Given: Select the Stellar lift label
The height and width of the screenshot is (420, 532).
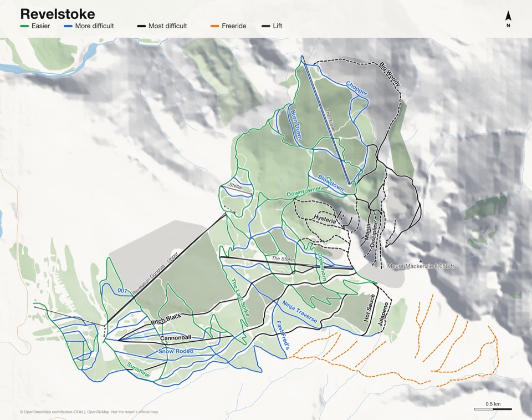Looking at the screenshot, I should [236, 186].
